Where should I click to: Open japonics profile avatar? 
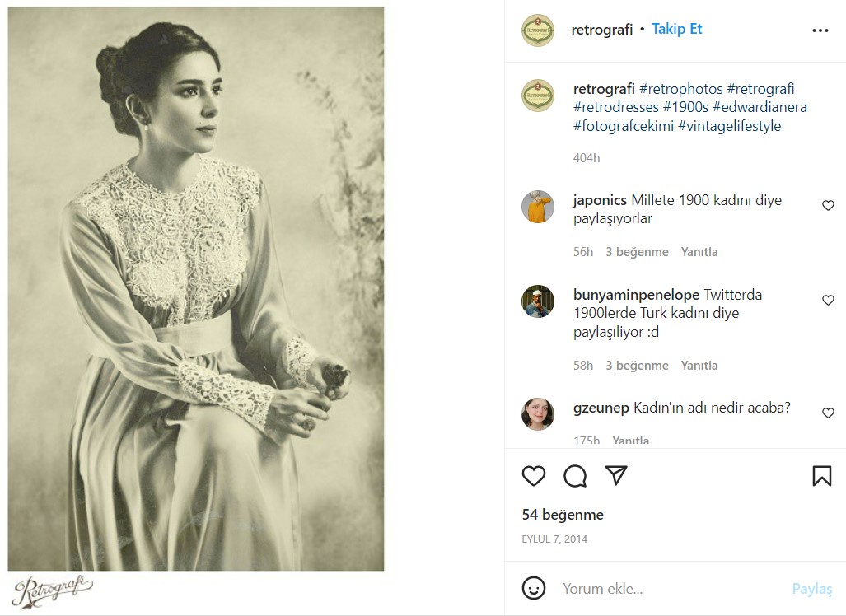(538, 207)
